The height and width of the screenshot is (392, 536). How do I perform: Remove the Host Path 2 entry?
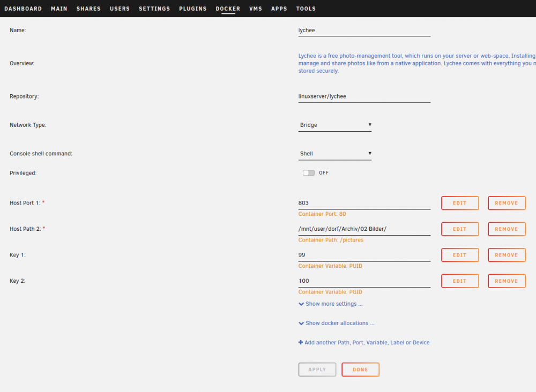coord(507,229)
